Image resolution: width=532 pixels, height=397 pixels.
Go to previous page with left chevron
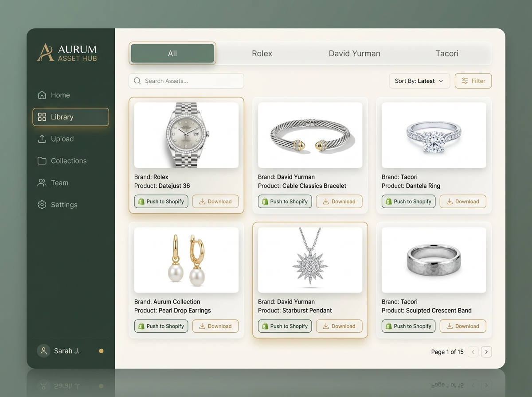coord(473,352)
